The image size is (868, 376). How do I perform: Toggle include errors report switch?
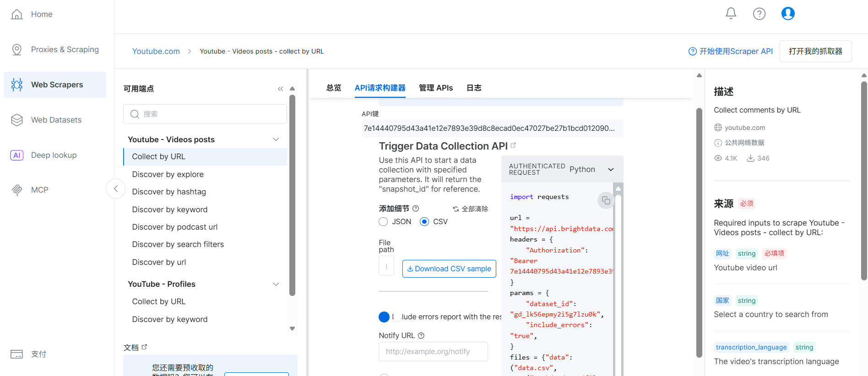(390, 317)
